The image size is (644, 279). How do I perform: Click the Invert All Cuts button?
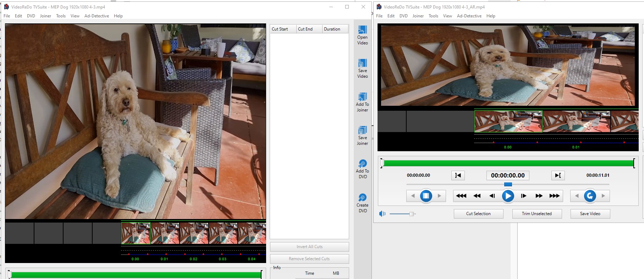coord(309,247)
